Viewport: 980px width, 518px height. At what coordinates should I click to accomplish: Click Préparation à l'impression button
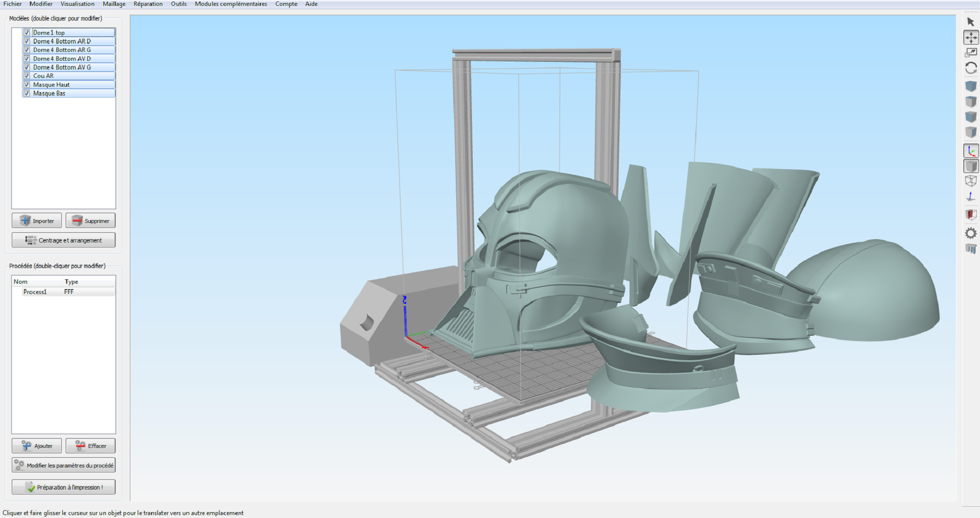point(64,487)
